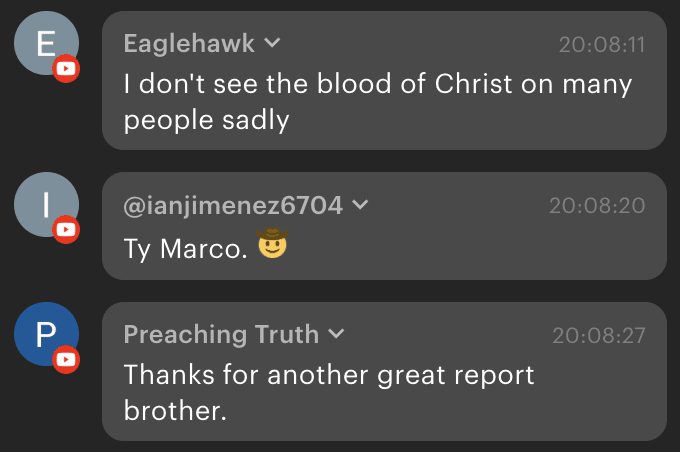
Task: Click YouTube badge on ianjimenez6704's avatar
Action: click(66, 230)
